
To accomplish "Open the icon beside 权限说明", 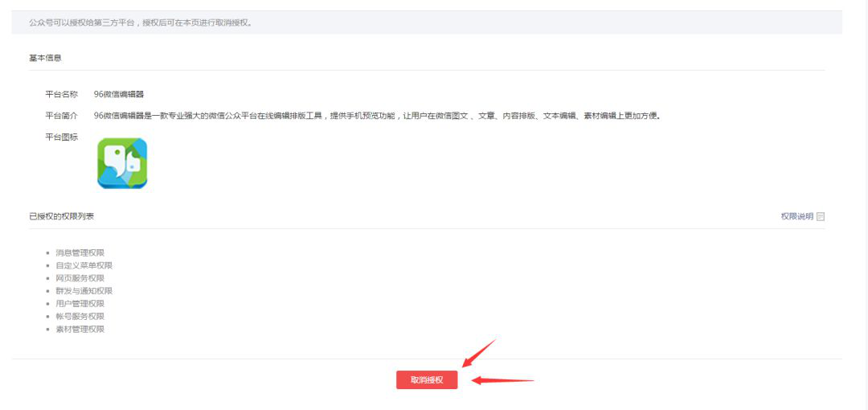I will pyautogui.click(x=821, y=216).
